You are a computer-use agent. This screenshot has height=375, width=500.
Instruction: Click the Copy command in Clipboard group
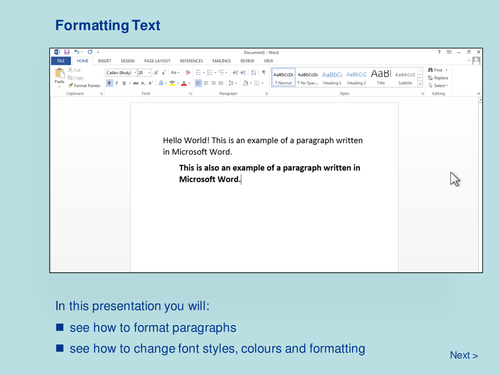coord(76,78)
